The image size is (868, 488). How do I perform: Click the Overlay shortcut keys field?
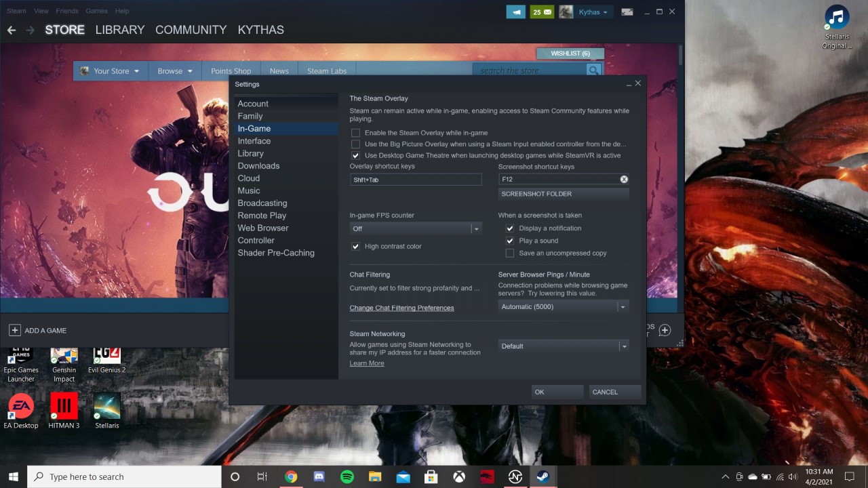click(415, 180)
